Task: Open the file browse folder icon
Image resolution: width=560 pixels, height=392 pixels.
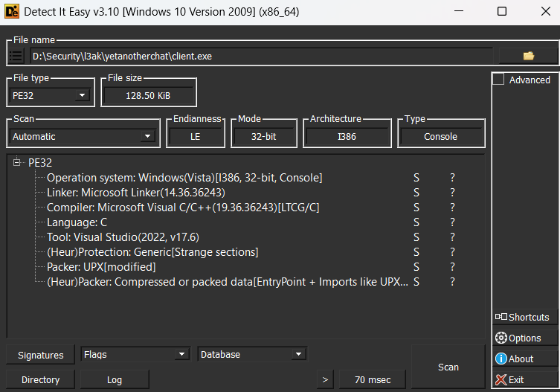Action: (x=528, y=56)
